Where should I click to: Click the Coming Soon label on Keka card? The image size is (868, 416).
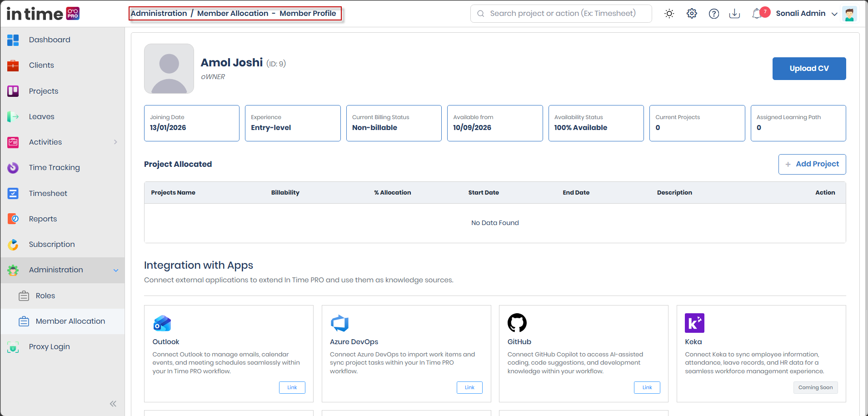816,387
